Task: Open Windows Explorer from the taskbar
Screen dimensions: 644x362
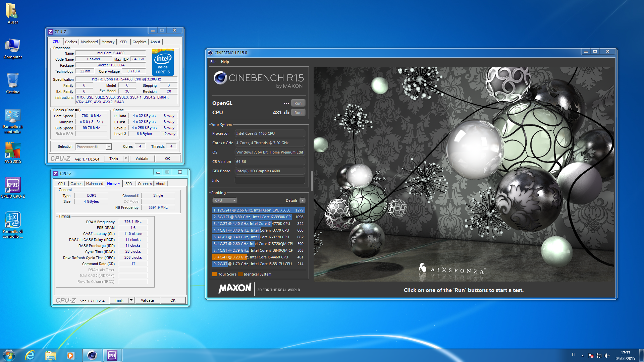Action: pyautogui.click(x=50, y=355)
